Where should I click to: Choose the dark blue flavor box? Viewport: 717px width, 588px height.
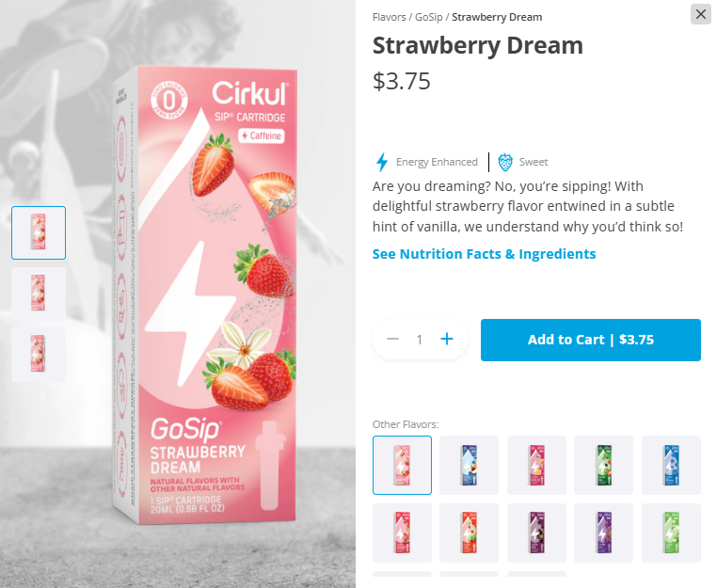coord(469,465)
